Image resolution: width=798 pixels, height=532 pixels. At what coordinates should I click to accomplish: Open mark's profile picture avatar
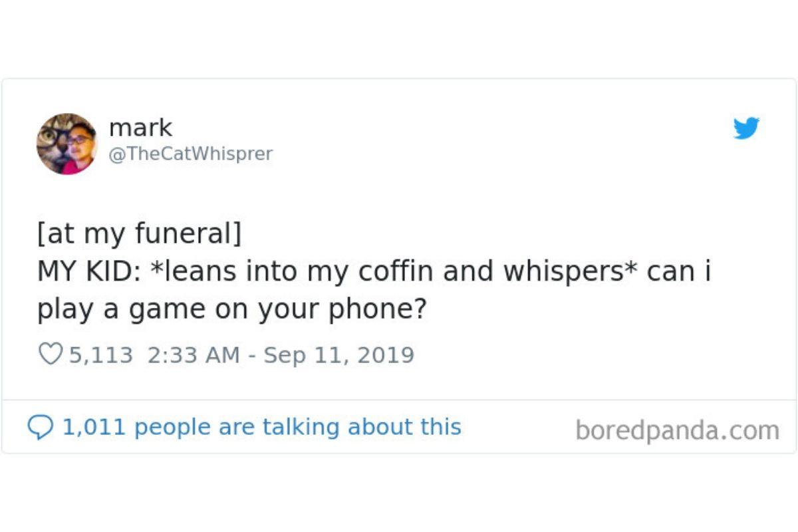coord(66,144)
